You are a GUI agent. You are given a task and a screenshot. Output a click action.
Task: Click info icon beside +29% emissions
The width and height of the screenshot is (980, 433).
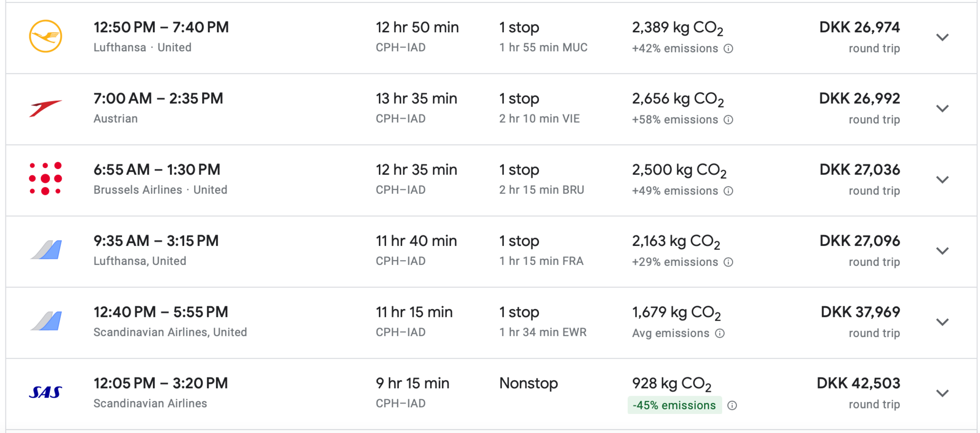point(729,262)
